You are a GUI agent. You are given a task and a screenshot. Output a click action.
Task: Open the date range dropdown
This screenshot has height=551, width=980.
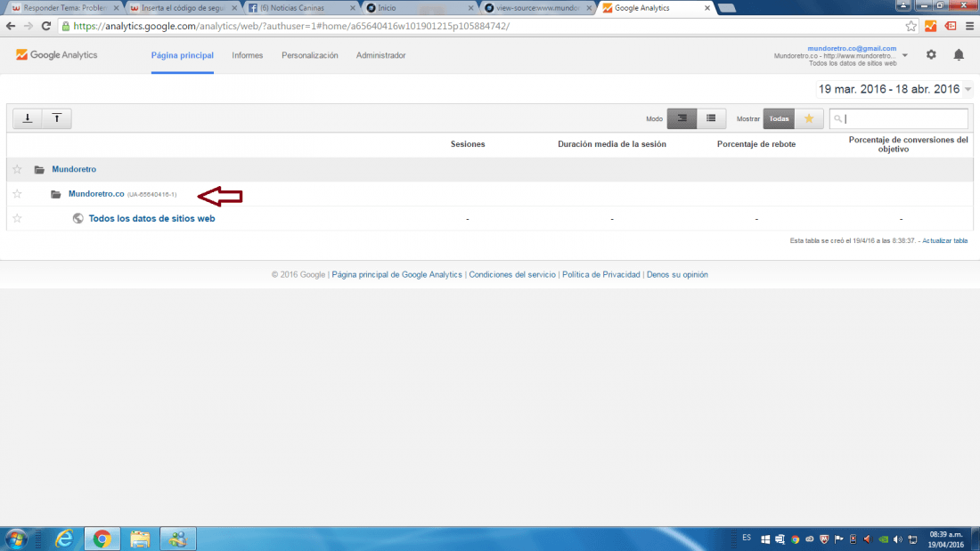pos(894,89)
